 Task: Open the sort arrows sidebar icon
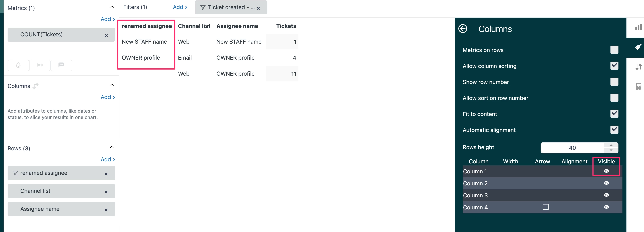pos(638,67)
